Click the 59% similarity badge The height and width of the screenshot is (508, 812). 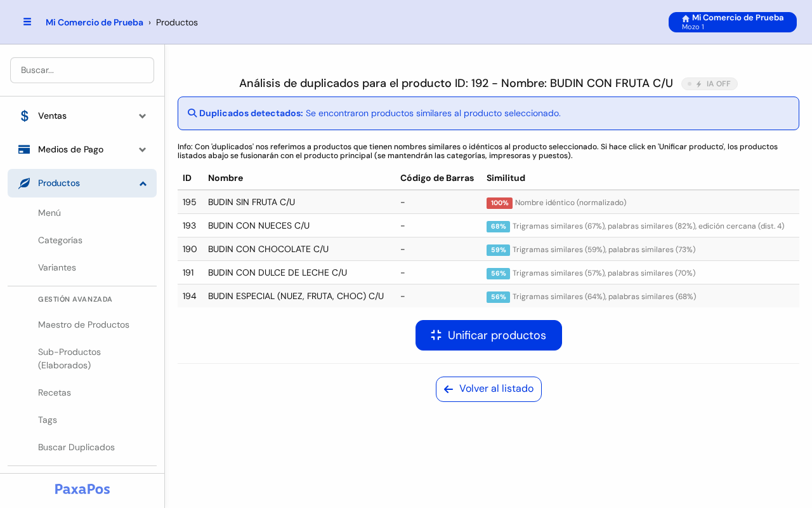click(498, 250)
